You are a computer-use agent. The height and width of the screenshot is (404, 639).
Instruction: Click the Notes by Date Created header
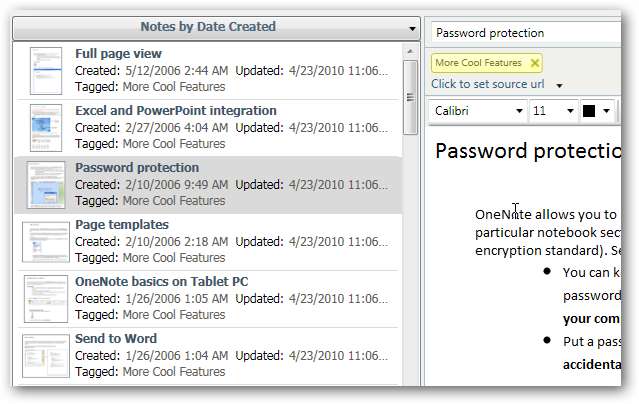pyautogui.click(x=207, y=27)
